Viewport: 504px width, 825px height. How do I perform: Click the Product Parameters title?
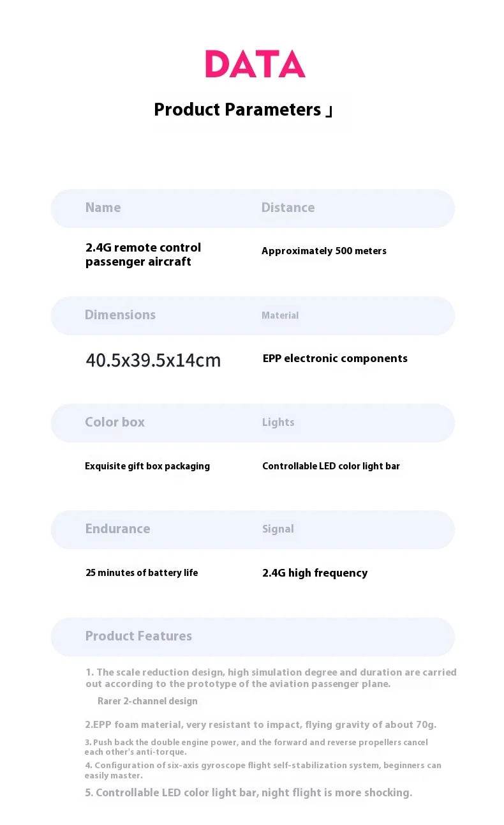click(x=237, y=110)
